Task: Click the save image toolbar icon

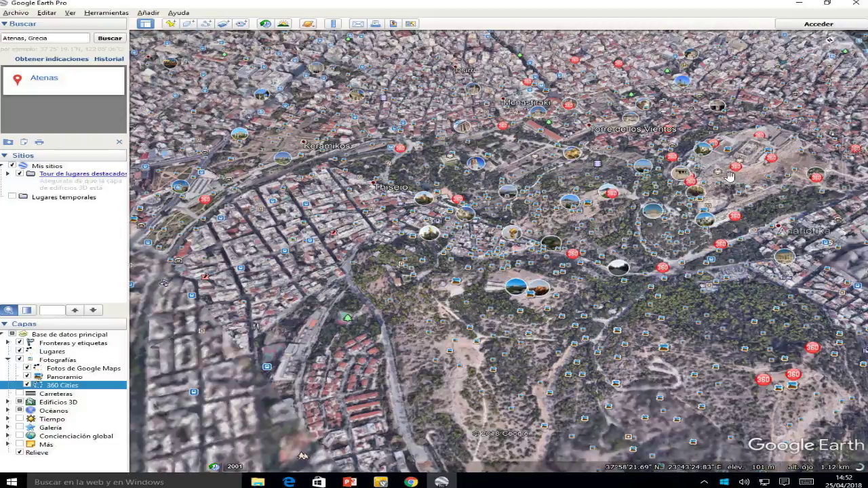Action: (393, 24)
